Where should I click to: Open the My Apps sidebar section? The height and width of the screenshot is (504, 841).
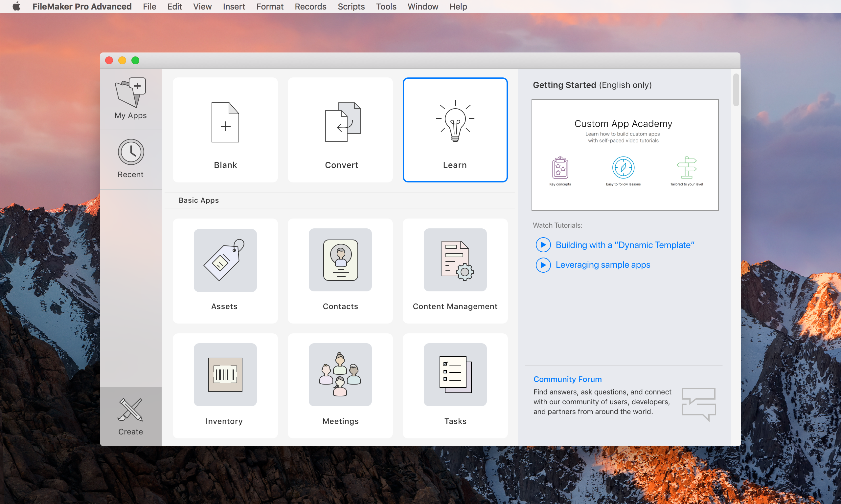130,99
